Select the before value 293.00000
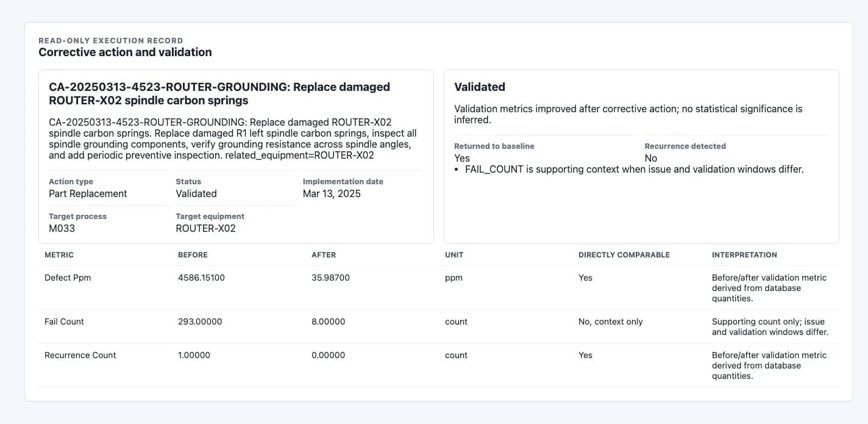 click(200, 322)
